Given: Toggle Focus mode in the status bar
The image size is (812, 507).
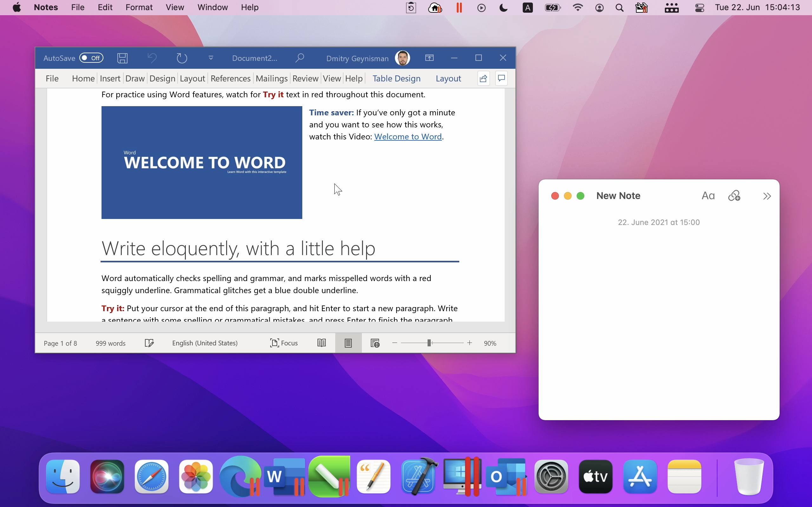Looking at the screenshot, I should (x=284, y=343).
